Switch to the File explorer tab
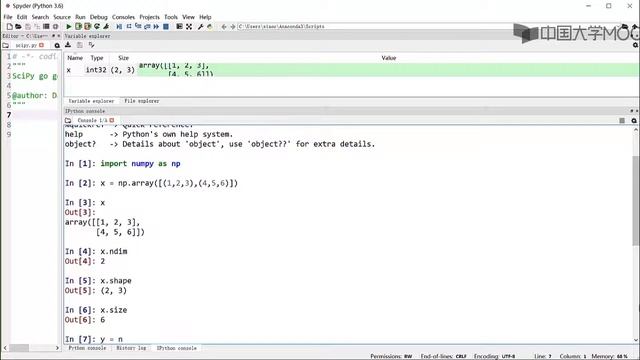 click(142, 101)
